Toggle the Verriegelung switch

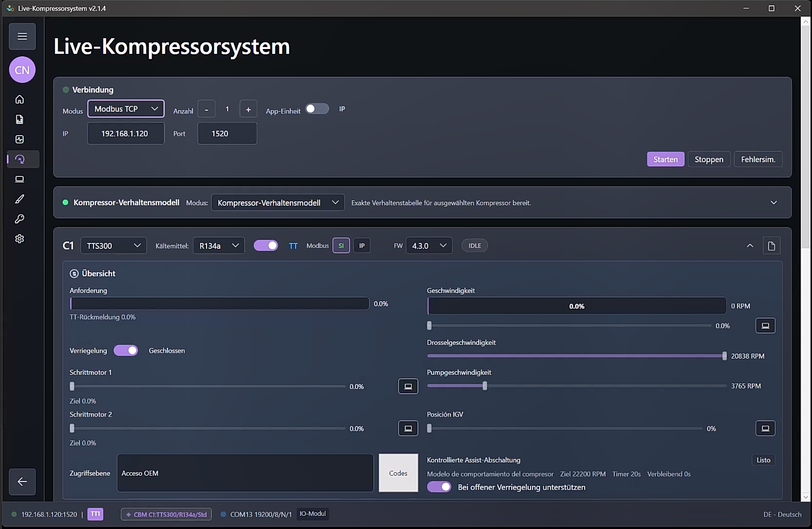click(x=126, y=350)
